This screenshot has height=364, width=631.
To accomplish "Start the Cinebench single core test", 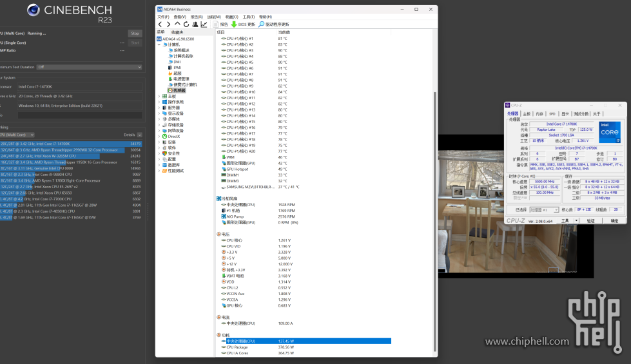I will tap(135, 43).
